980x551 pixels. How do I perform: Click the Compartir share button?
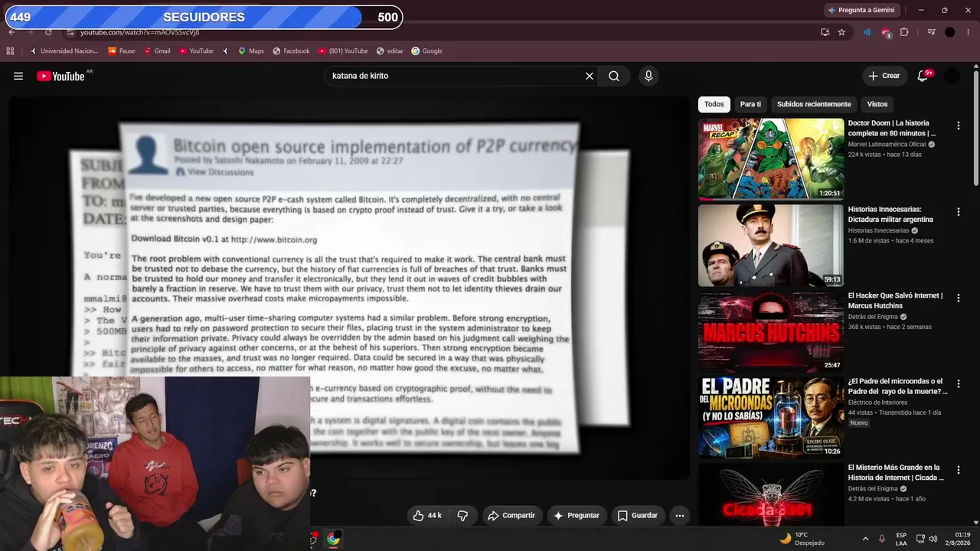[511, 516]
